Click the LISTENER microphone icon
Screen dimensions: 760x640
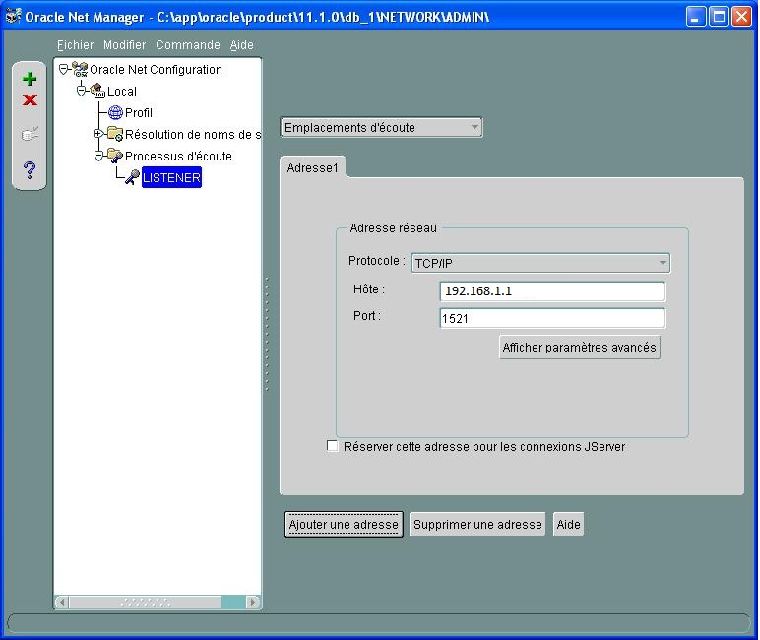[132, 176]
